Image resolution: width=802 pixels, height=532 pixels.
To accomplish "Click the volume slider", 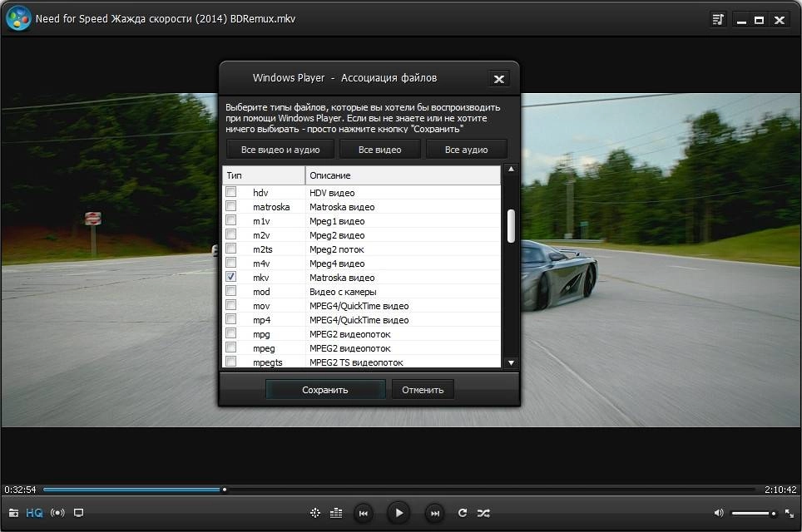I will point(754,513).
